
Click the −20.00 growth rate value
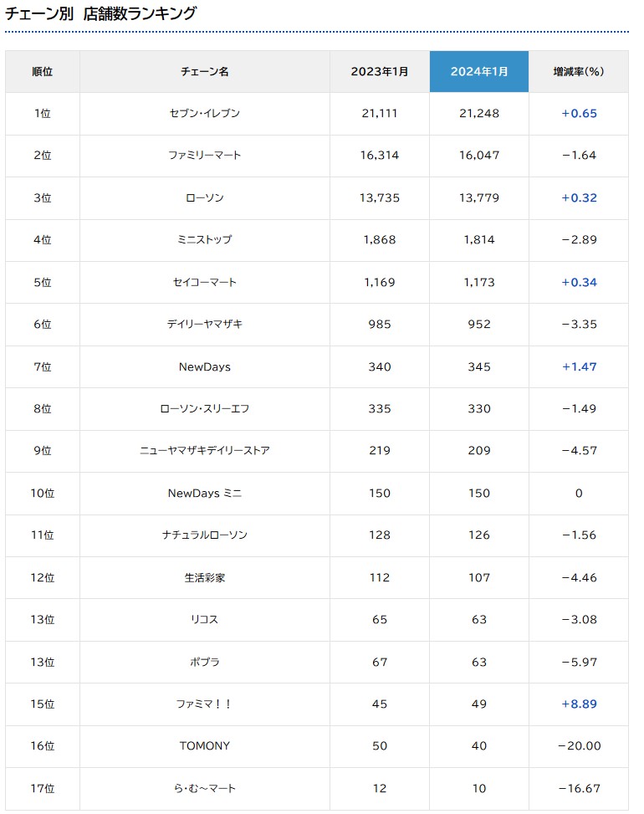click(579, 746)
